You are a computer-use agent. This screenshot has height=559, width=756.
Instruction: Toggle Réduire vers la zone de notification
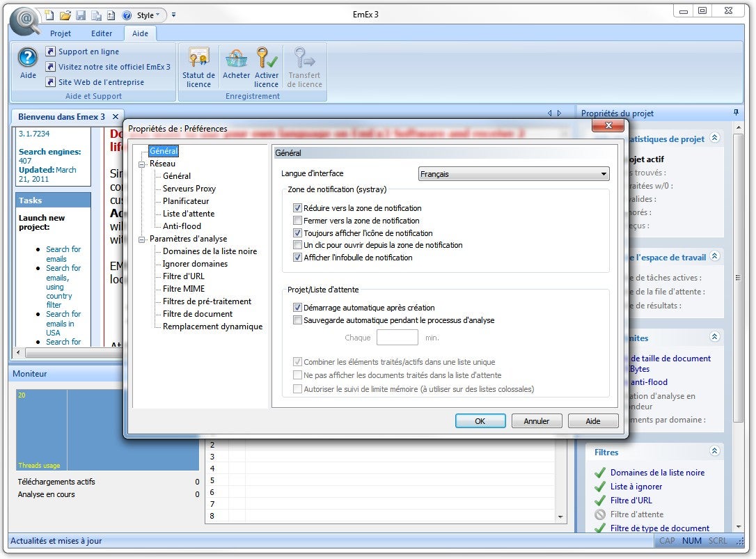[297, 208]
